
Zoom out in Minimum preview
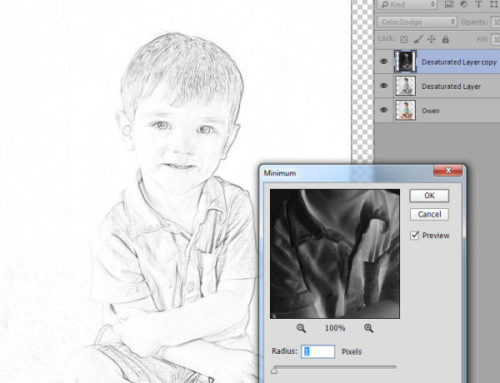point(301,328)
